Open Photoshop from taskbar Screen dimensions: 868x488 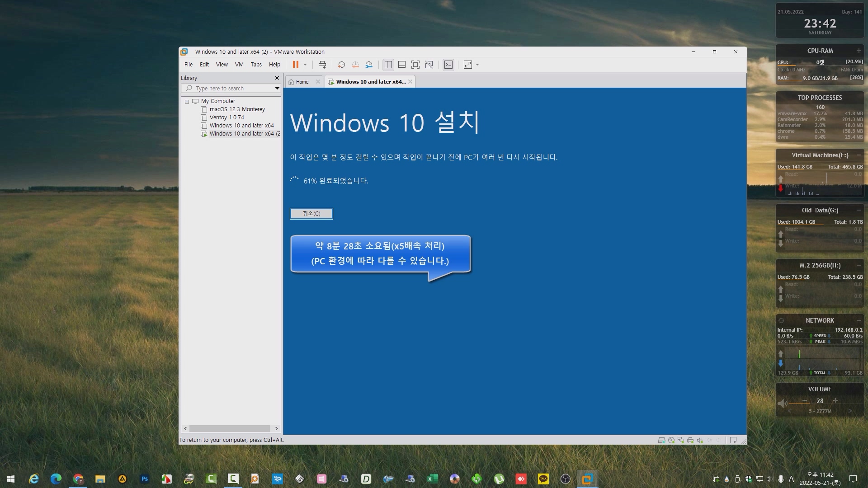tap(145, 479)
